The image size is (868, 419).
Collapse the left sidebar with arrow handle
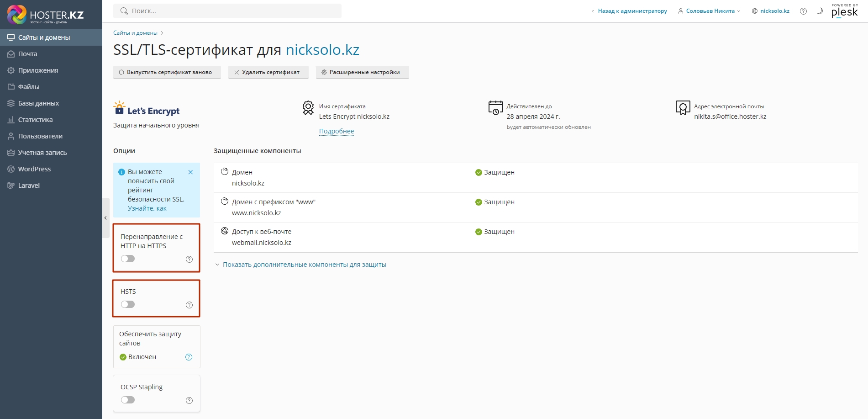coord(105,218)
